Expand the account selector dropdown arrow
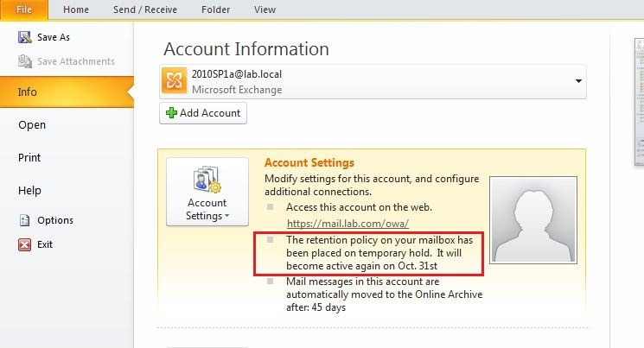 point(578,81)
